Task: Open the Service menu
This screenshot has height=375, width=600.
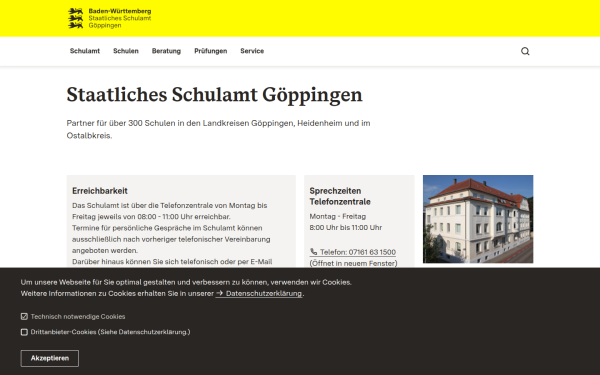Action: [252, 51]
